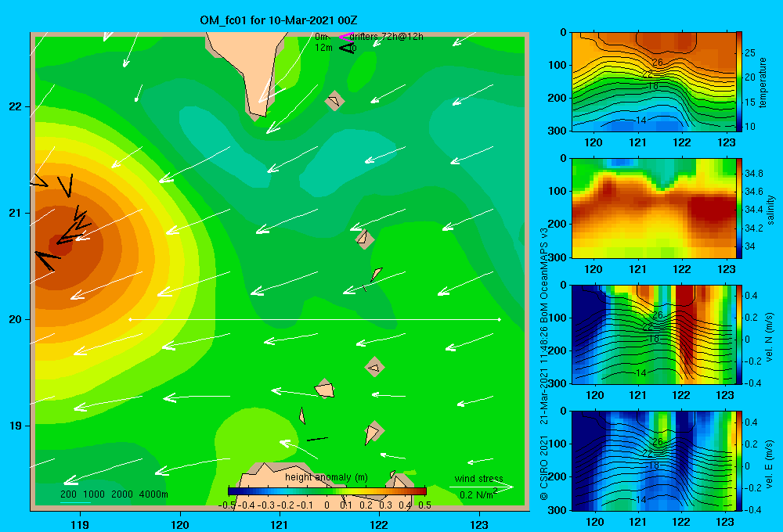The image size is (783, 532).
Task: Click the west endpoint of the white transect line
Action: pyautogui.click(x=130, y=319)
